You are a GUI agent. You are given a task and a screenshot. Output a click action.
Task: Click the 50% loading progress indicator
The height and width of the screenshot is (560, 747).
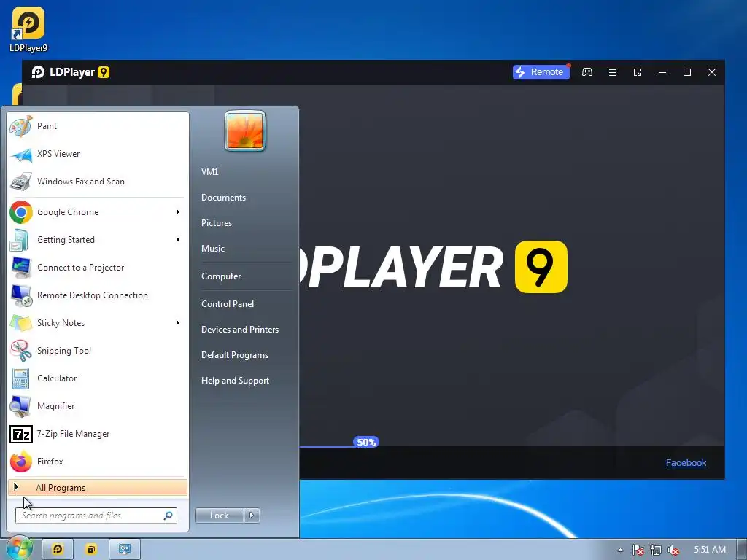(366, 443)
